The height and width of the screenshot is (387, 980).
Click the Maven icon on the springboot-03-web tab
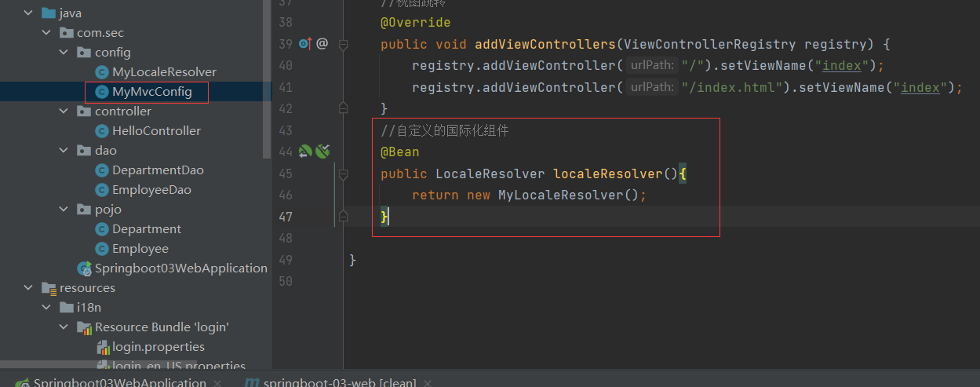(x=252, y=382)
